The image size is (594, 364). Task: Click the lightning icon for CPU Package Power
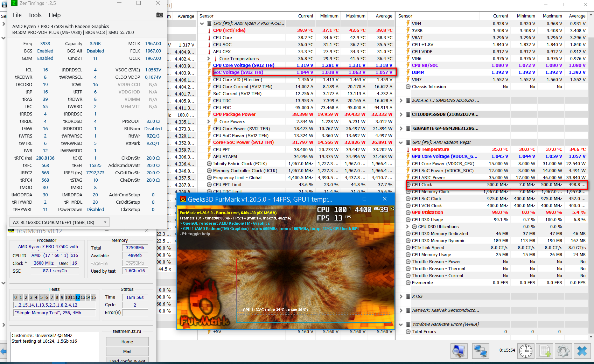(209, 114)
